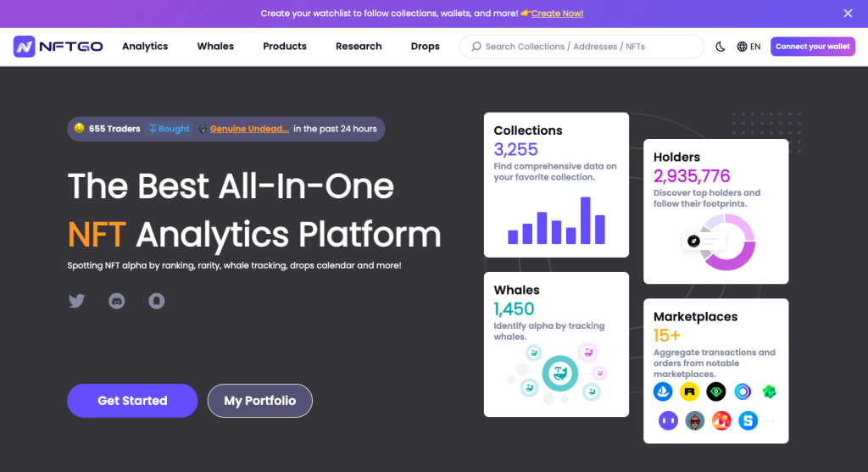Select the yellow Rarible marketplace icon

click(x=690, y=391)
